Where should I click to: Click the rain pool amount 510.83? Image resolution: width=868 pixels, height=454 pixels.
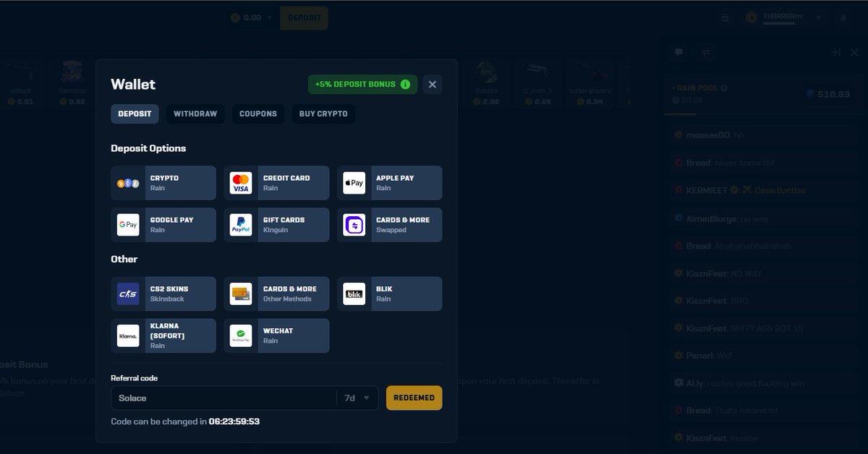[x=833, y=94]
